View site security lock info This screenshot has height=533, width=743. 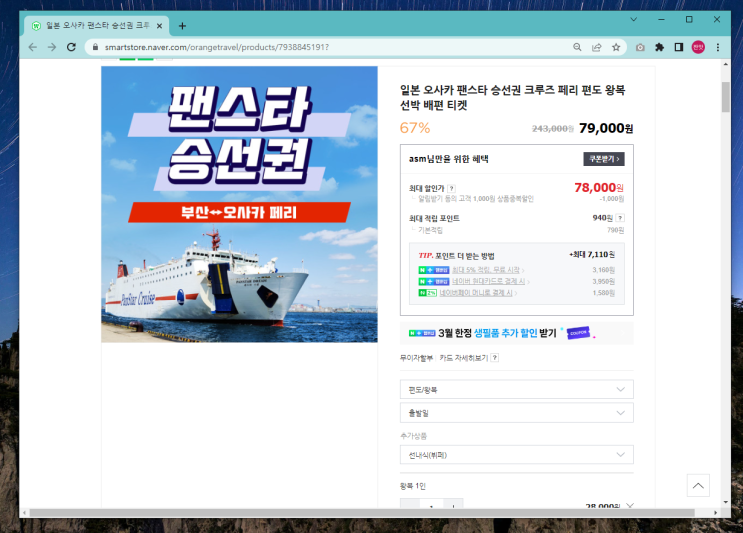tap(95, 47)
